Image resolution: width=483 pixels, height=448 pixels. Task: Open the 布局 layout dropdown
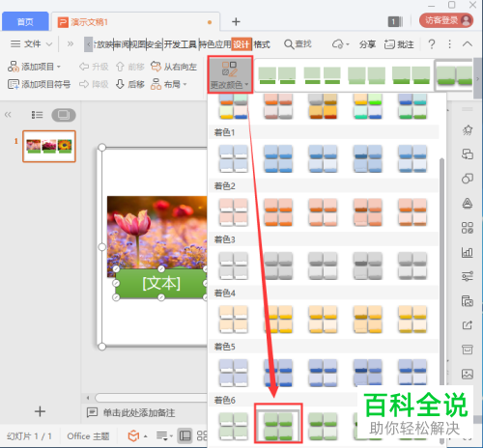click(169, 84)
